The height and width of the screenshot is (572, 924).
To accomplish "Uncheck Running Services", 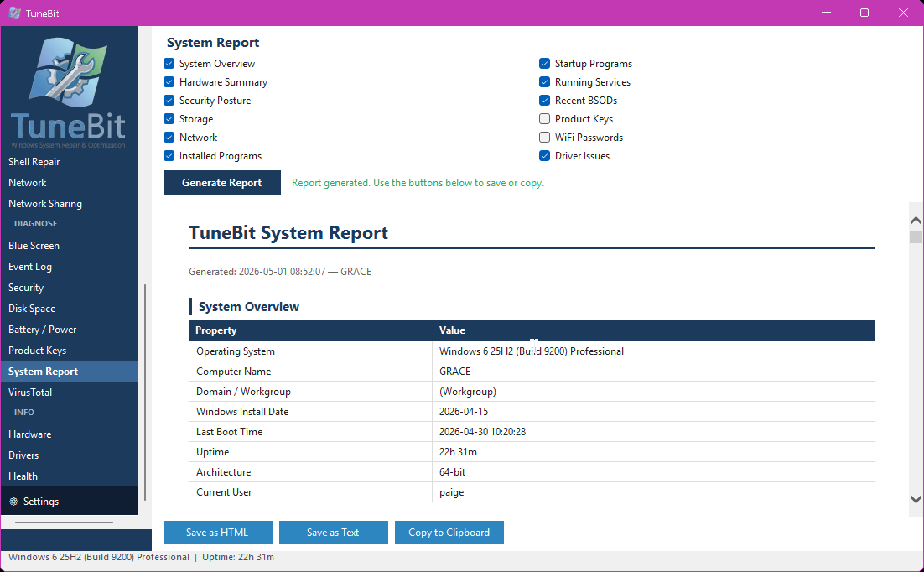I will click(545, 82).
